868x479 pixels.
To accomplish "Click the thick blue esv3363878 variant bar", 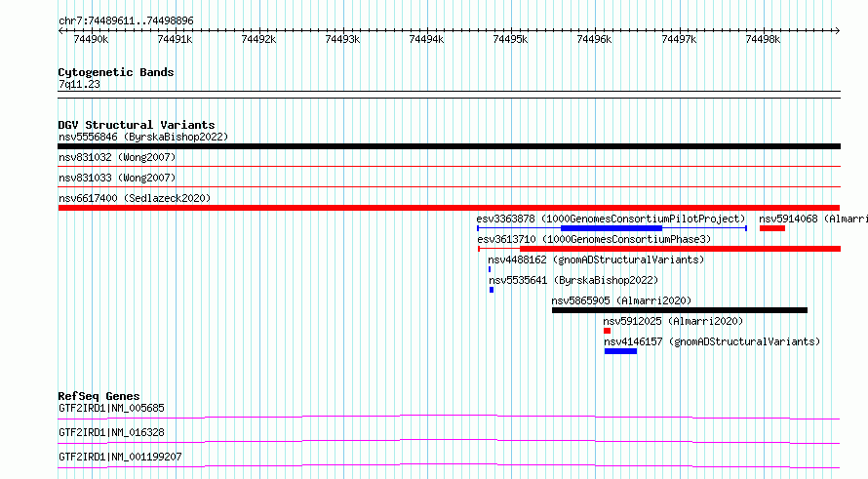I will (612, 228).
